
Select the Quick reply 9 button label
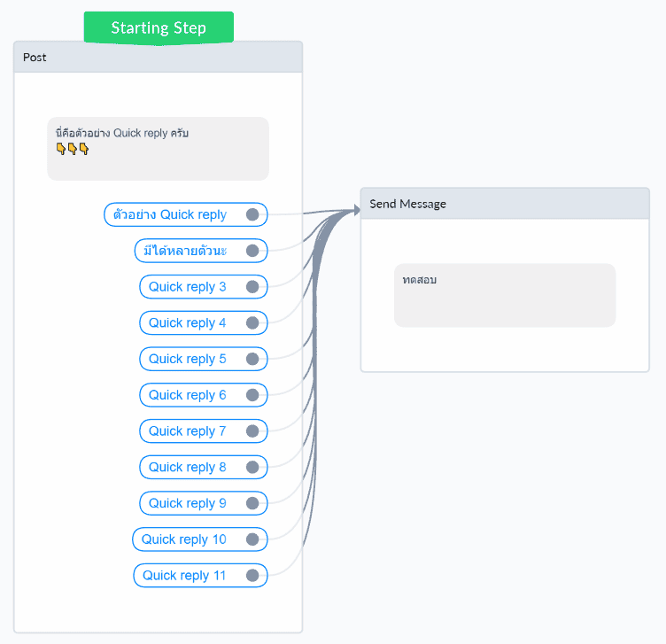[x=188, y=503]
